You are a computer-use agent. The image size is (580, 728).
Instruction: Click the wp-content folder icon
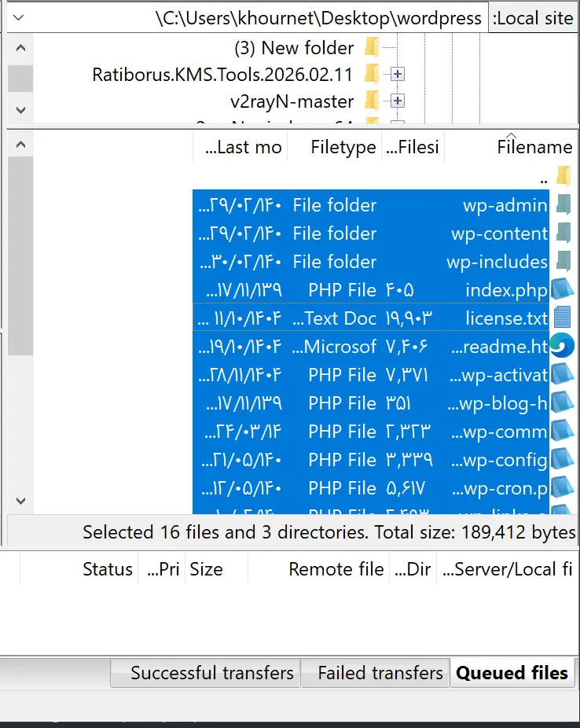(x=563, y=233)
